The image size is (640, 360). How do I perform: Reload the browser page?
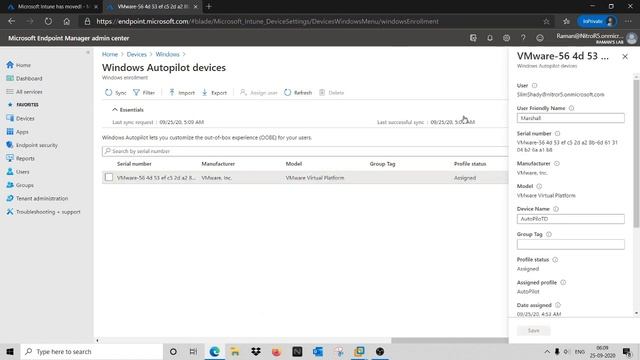coord(48,21)
